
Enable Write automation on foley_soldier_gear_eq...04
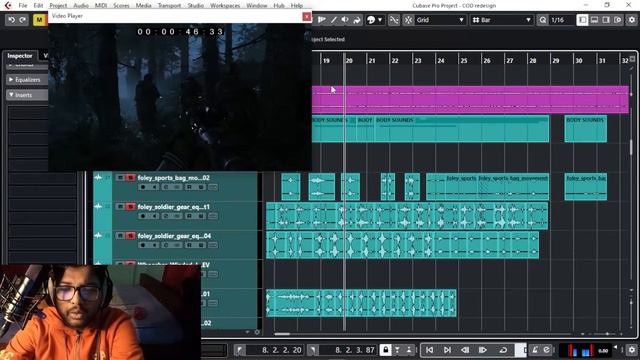[201, 245]
